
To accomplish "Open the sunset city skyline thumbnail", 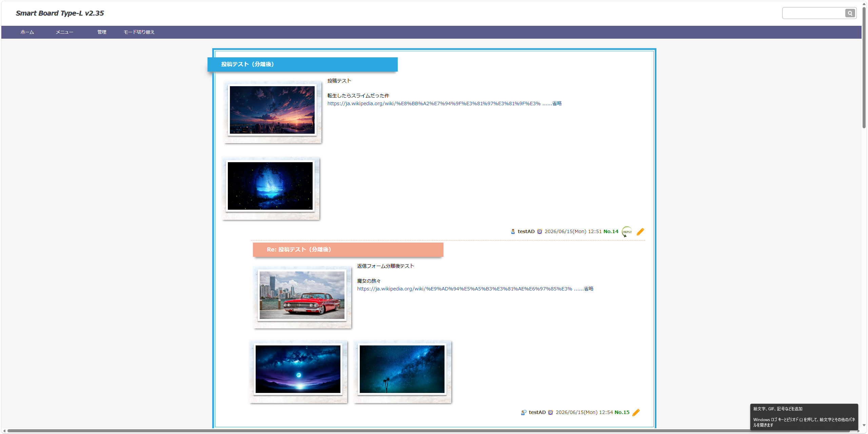I will [x=272, y=110].
